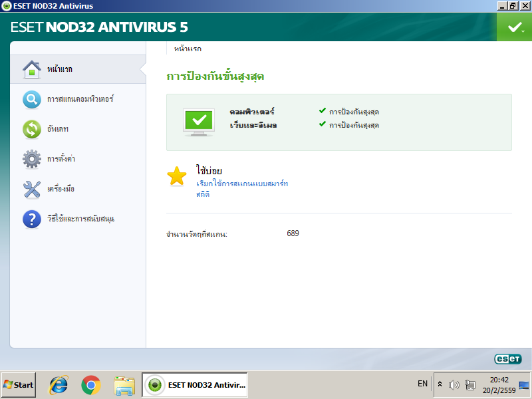
Task: Select หน้าแรก label in the sidebar
Action: coord(60,69)
